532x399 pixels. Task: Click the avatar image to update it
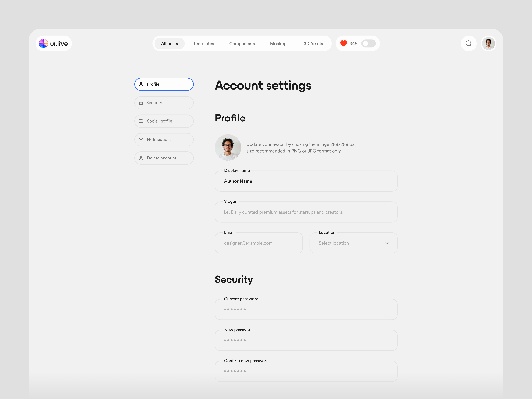coord(228,147)
